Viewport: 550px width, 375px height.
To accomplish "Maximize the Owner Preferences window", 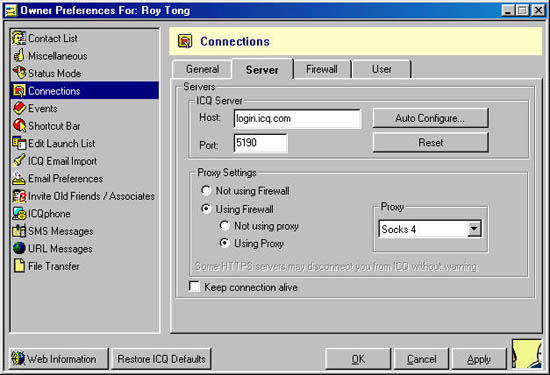I will click(x=522, y=11).
